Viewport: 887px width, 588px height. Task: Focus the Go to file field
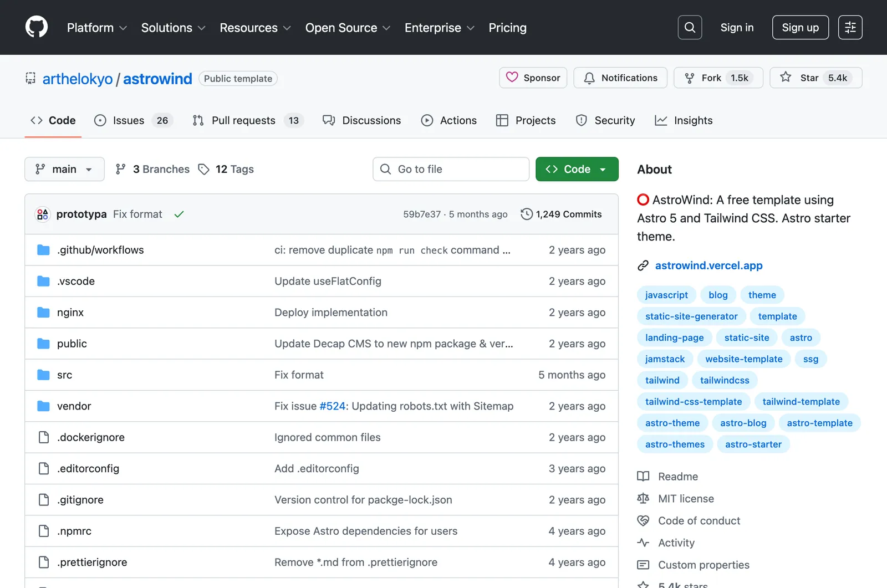pos(451,169)
